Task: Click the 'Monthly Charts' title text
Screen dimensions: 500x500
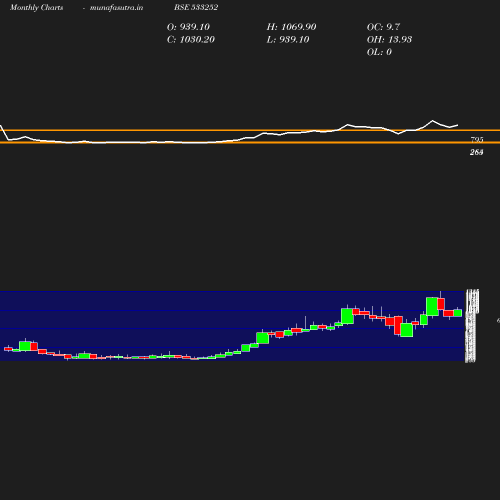Action: click(36, 7)
